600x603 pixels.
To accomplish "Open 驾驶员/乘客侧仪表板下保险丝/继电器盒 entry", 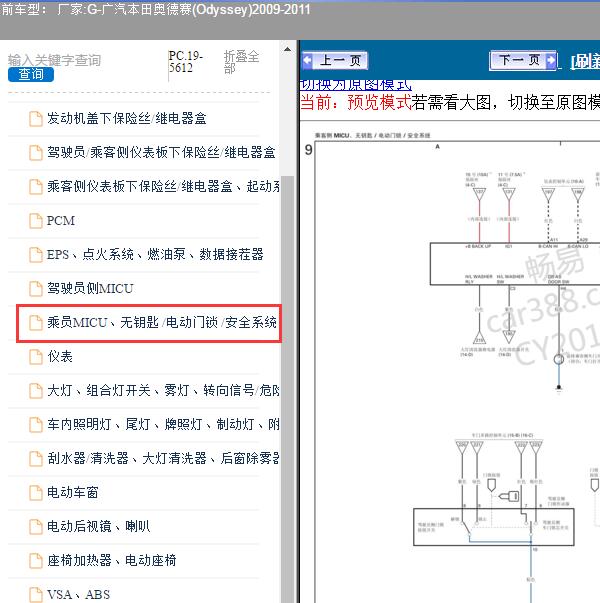I will (x=161, y=152).
